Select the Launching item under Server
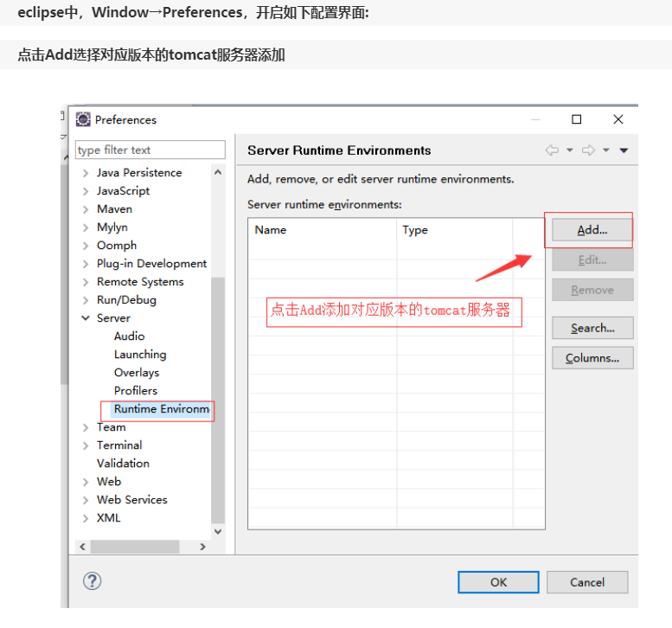672x628 pixels. point(140,355)
